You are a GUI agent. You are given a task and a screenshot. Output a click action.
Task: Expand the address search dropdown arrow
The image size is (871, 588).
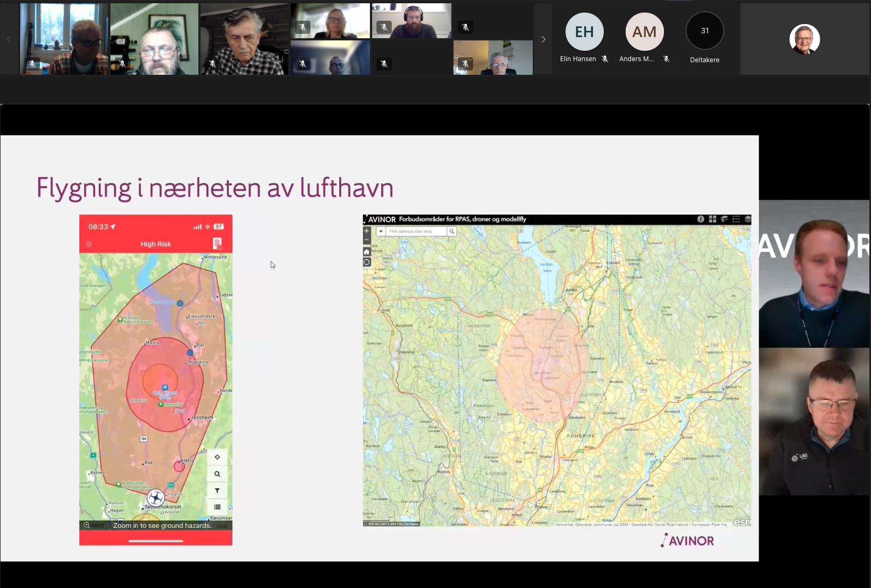click(x=381, y=231)
